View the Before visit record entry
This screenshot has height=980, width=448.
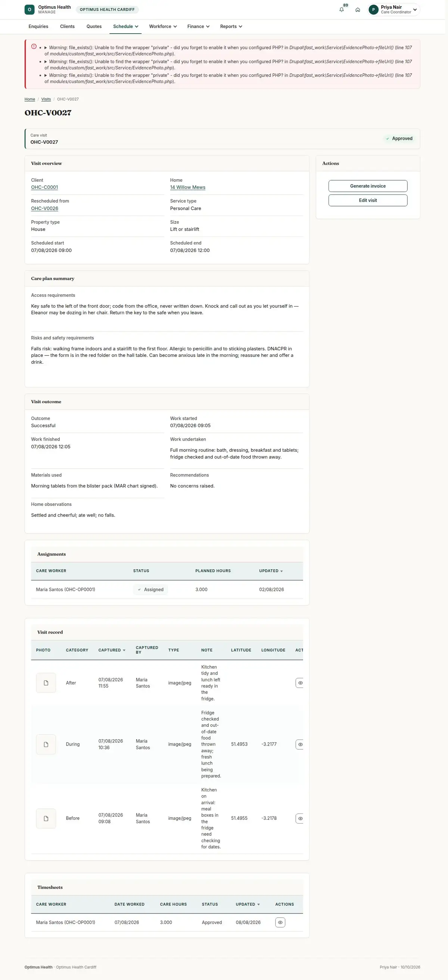[x=300, y=818]
